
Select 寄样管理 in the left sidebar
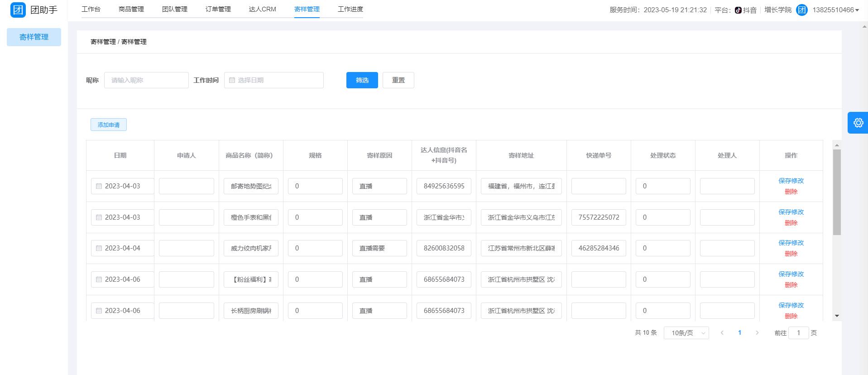(34, 37)
